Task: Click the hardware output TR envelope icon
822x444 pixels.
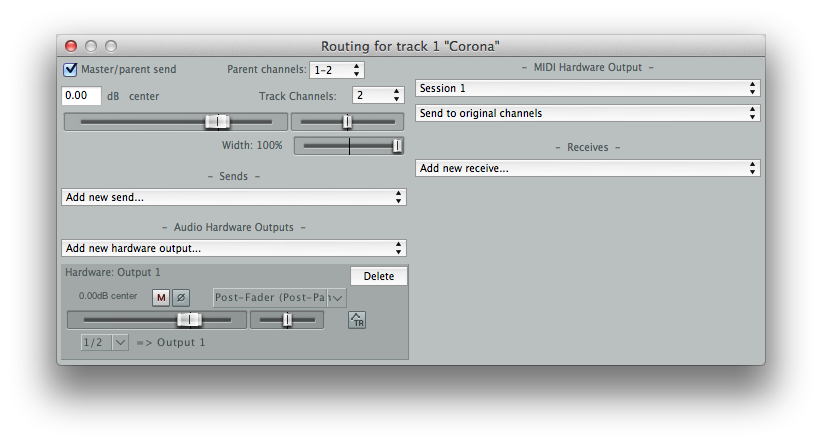Action: 357,320
